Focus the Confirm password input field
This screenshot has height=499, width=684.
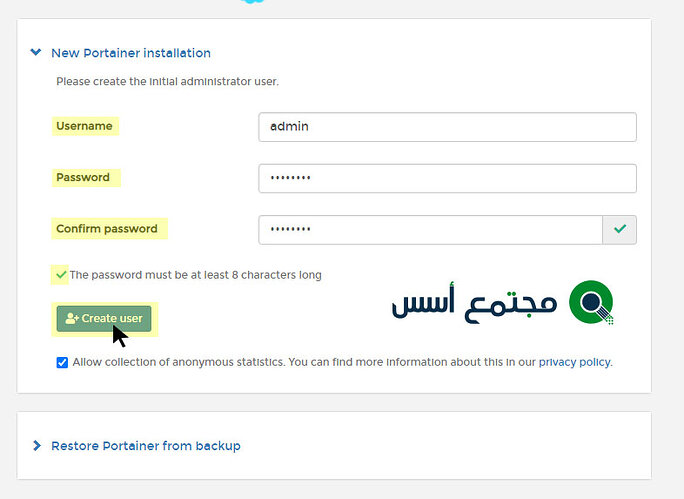click(x=430, y=230)
